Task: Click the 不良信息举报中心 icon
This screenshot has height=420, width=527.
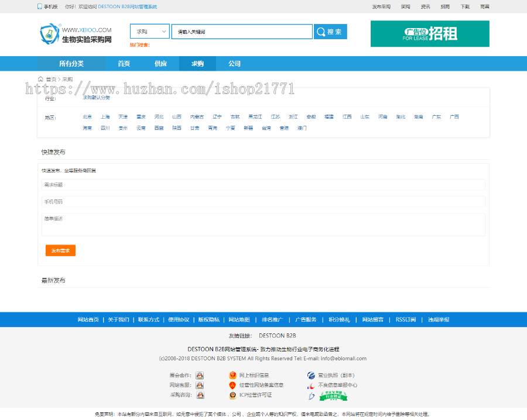Action: click(x=310, y=386)
